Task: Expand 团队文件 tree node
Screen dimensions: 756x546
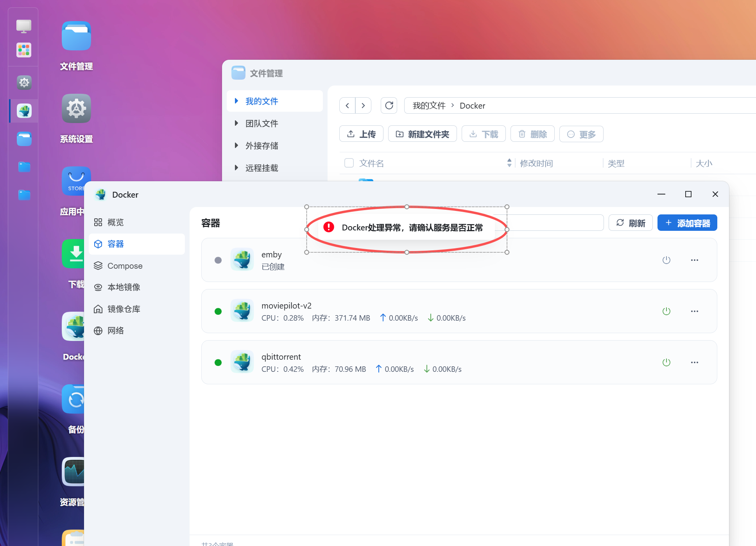Action: [236, 123]
